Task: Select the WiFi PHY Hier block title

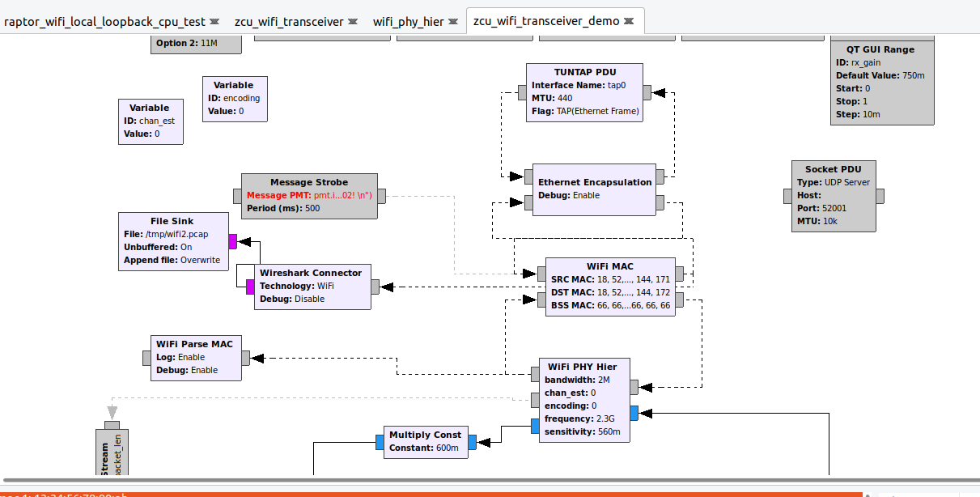Action: point(583,367)
